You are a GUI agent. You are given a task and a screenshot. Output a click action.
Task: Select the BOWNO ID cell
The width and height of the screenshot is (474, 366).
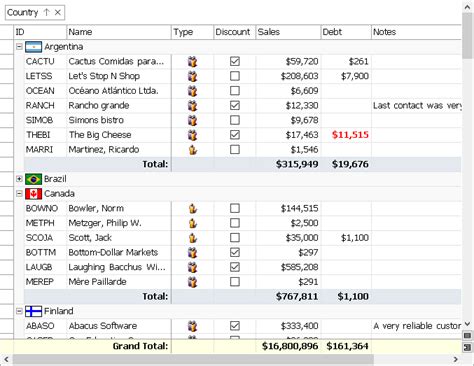[x=45, y=209]
